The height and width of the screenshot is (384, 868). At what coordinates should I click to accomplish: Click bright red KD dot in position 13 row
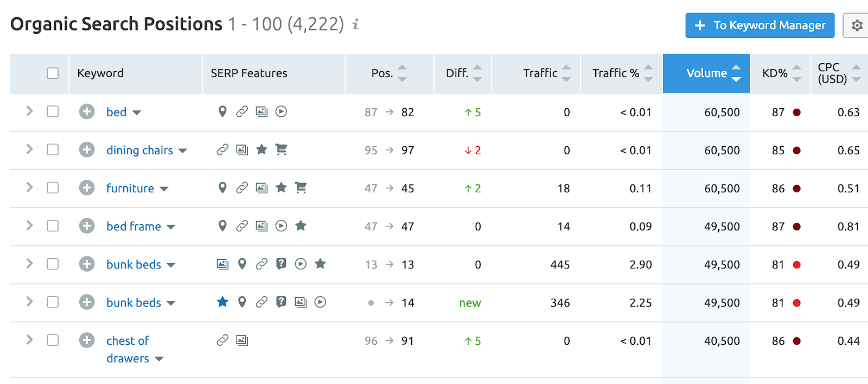pos(797,265)
